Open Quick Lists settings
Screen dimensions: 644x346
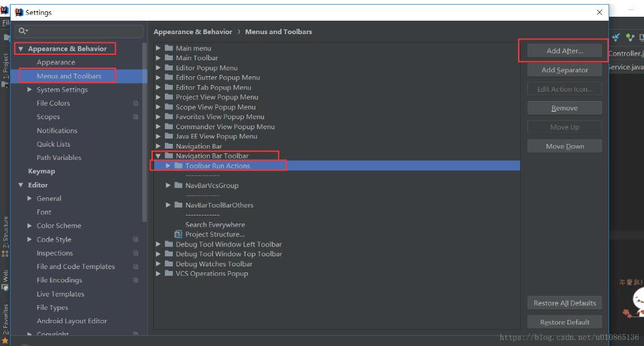54,144
